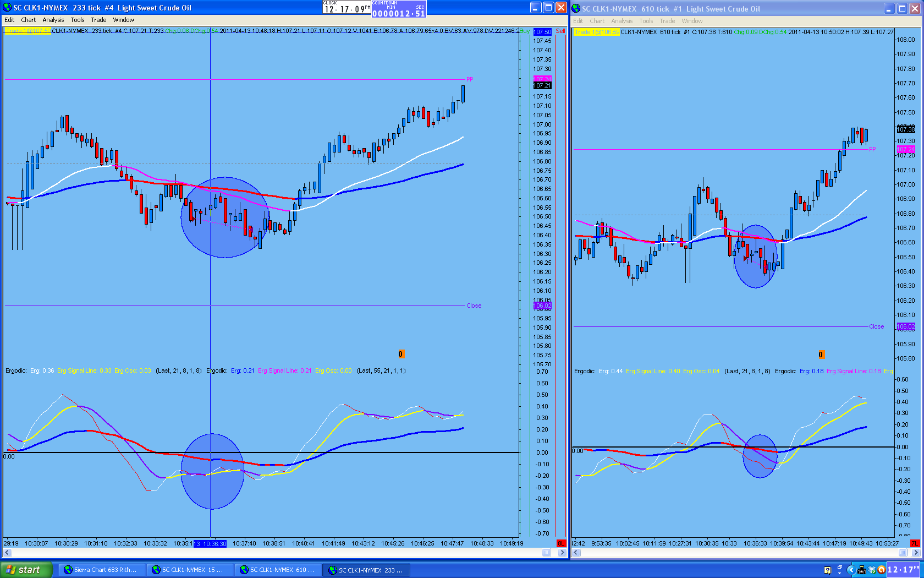
Task: Click the 233 tick window title bar icon
Action: 7,7
